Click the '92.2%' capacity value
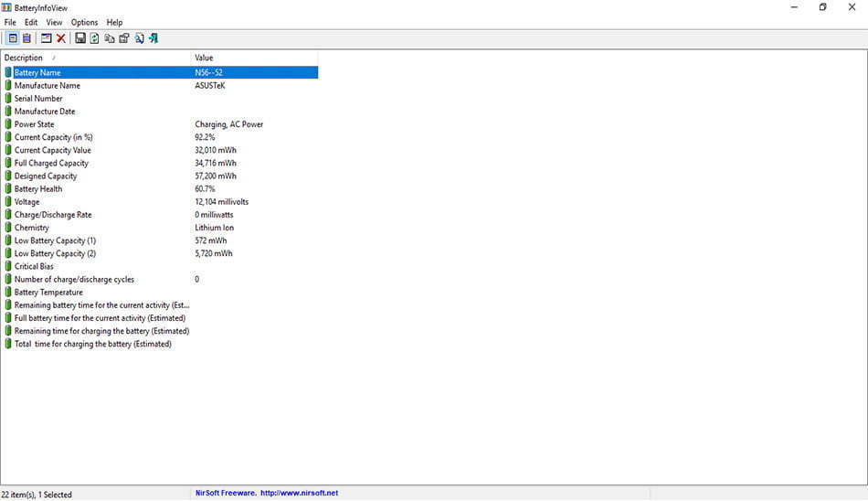868x501 pixels. (205, 137)
